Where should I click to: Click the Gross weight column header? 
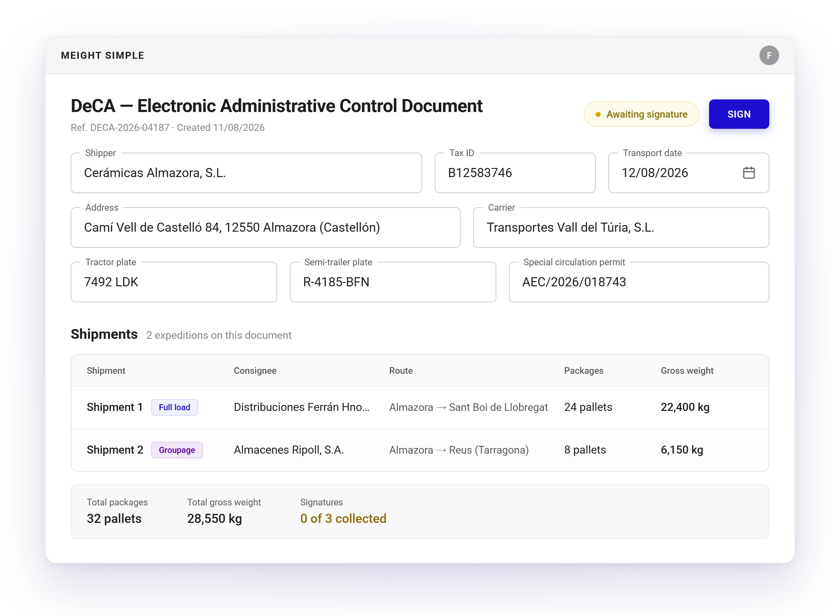(x=687, y=371)
